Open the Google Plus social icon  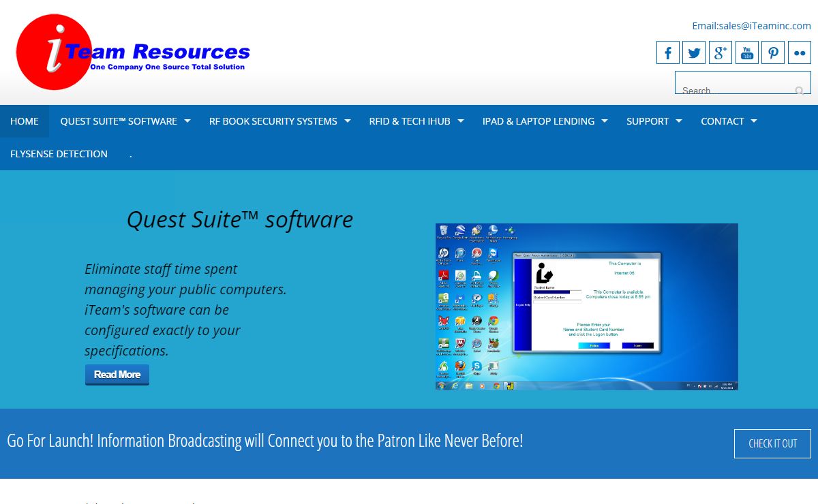coord(721,52)
